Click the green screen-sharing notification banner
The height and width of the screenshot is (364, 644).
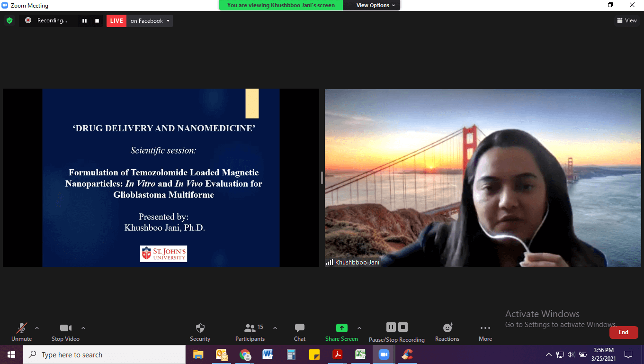pyautogui.click(x=281, y=5)
